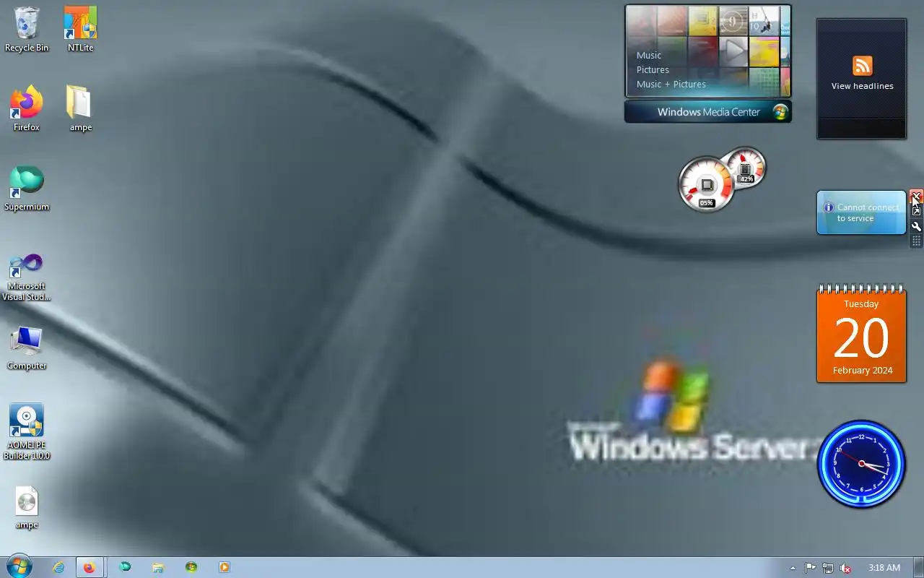Image resolution: width=924 pixels, height=578 pixels.
Task: Open the network tray icon
Action: 828,568
